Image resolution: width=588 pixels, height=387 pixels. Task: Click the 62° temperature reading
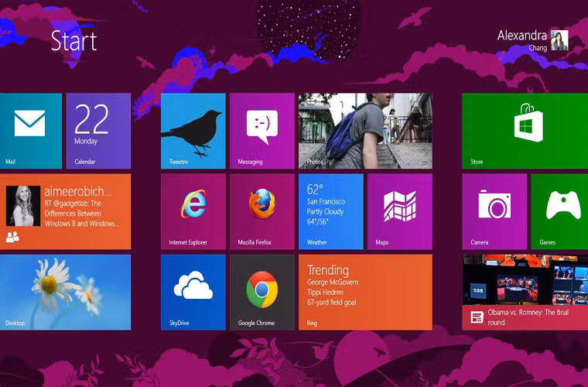[x=315, y=190]
